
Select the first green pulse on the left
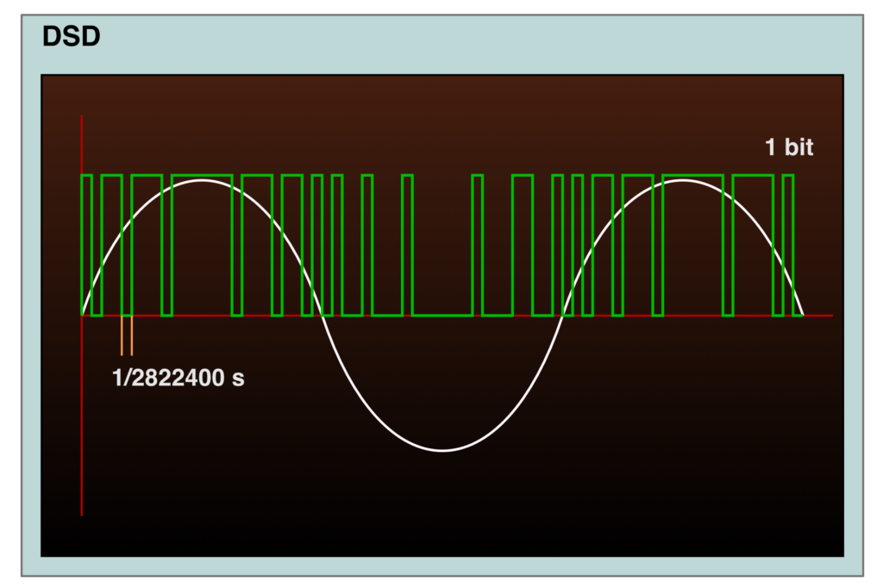pyautogui.click(x=86, y=246)
